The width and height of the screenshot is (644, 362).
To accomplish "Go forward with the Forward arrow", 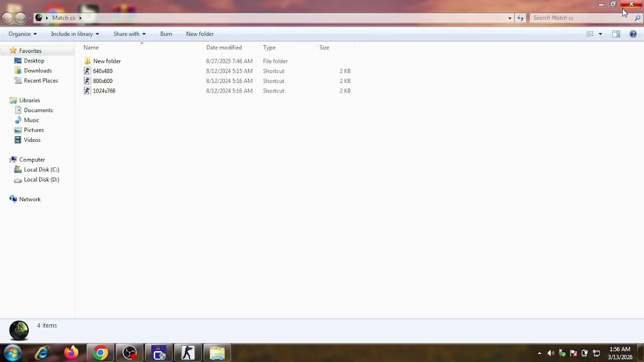I will 20,18.
